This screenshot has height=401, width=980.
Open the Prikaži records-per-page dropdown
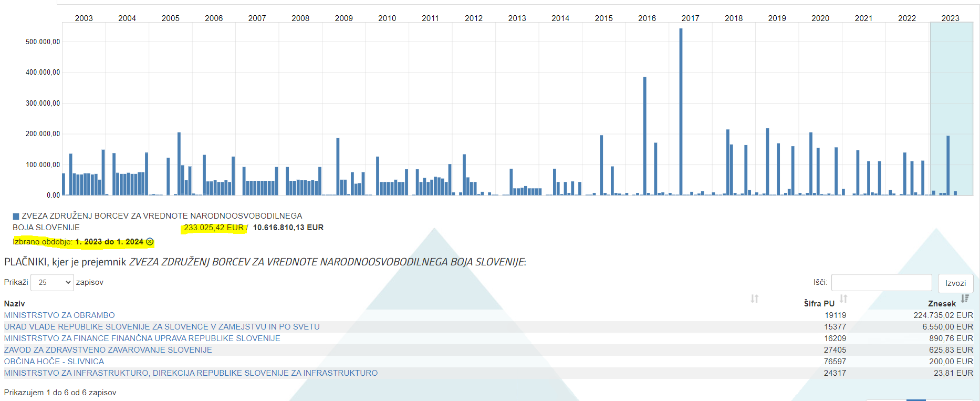(x=52, y=282)
